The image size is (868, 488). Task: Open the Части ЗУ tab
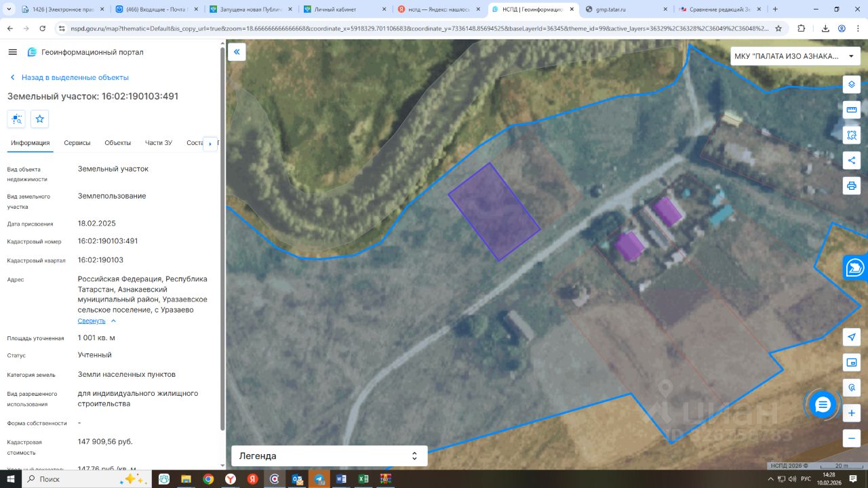pyautogui.click(x=159, y=143)
